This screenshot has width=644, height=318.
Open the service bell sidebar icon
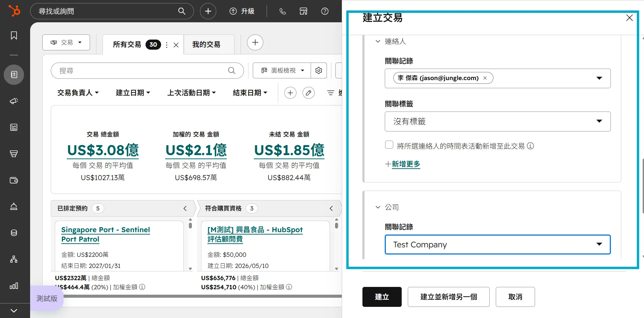(x=14, y=206)
